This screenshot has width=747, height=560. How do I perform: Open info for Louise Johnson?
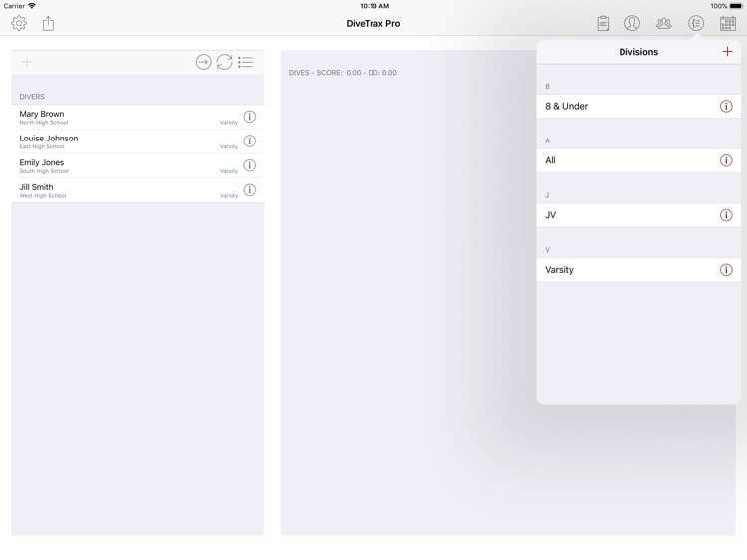click(250, 141)
